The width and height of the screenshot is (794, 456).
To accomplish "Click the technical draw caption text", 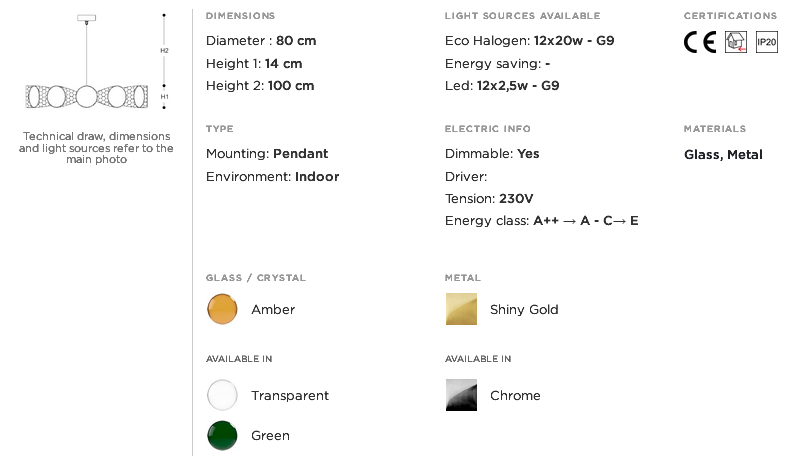I will coord(96,147).
